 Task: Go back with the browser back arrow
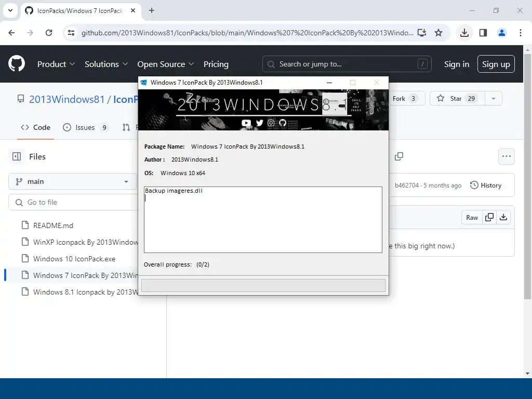point(11,33)
